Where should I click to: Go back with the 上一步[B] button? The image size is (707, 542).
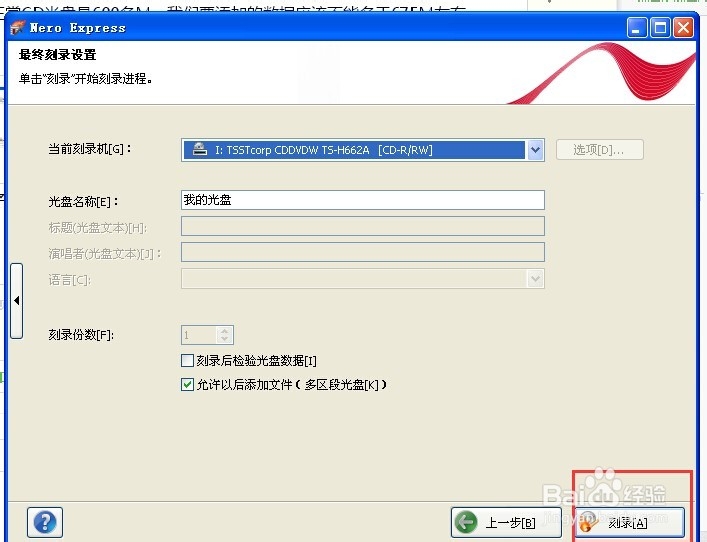(x=506, y=522)
